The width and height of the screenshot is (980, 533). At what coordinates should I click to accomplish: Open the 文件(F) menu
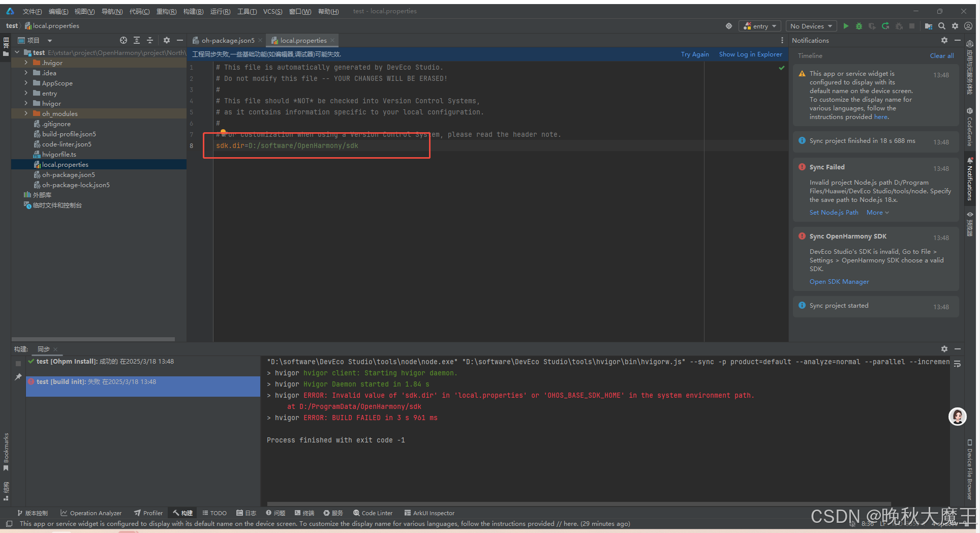pos(32,11)
